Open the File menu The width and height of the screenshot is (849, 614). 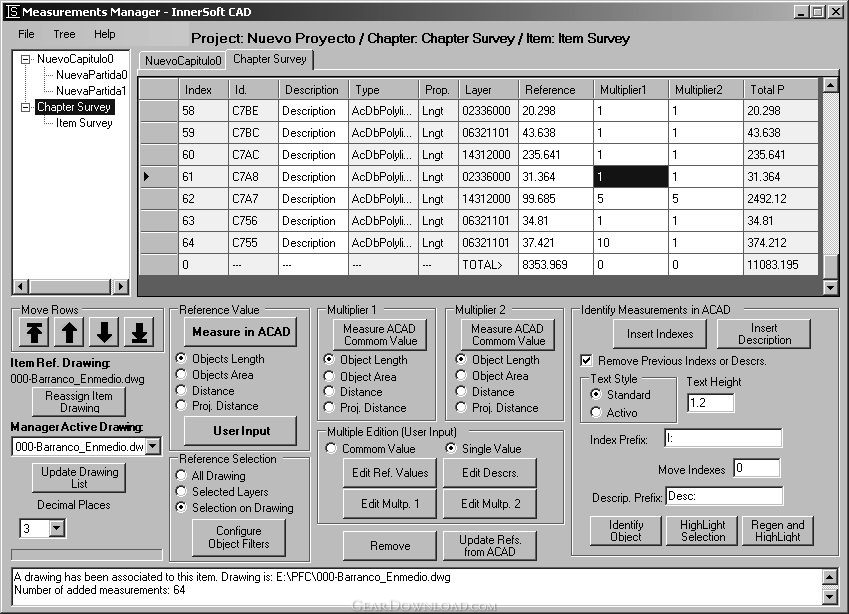click(x=26, y=34)
